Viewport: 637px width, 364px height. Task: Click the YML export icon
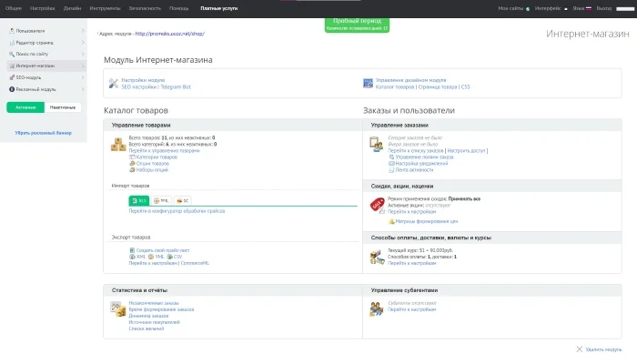(x=151, y=258)
